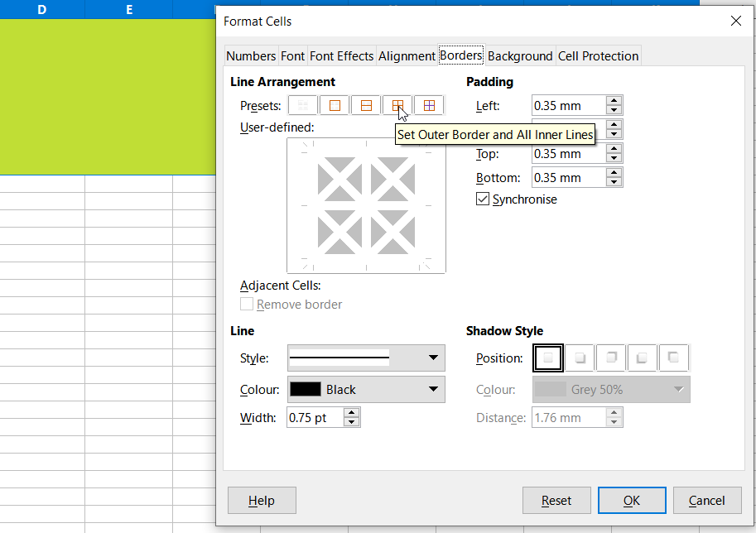Screen dimensions: 756x533
Task: Click the Reset button
Action: tap(556, 500)
